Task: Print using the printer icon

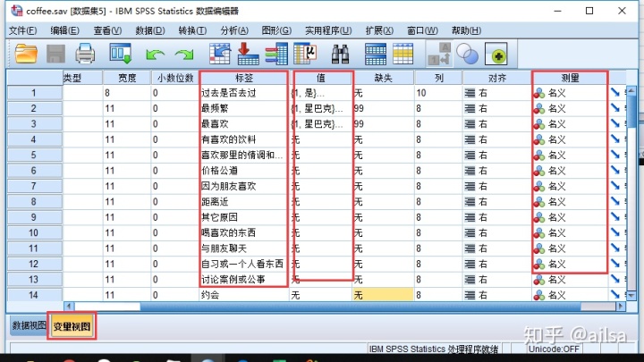Action: pyautogui.click(x=85, y=54)
